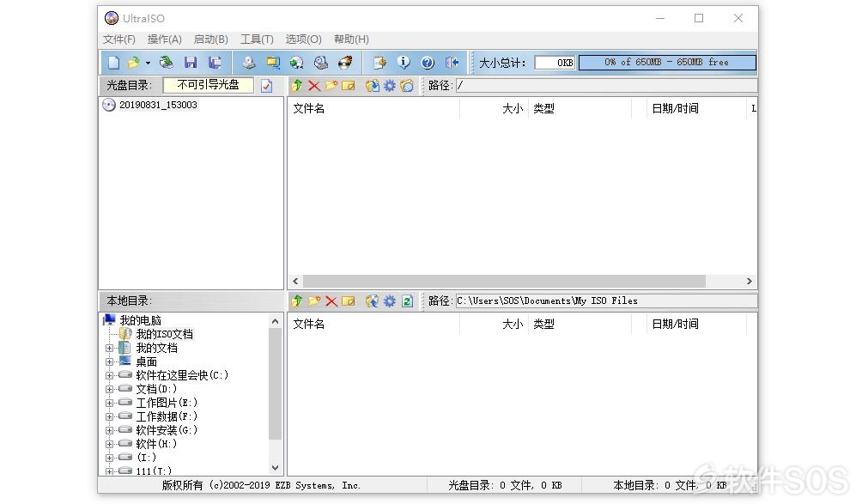Screen dimensions: 862x504
Task: Click the Add files toolbar icon
Action: 379,63
